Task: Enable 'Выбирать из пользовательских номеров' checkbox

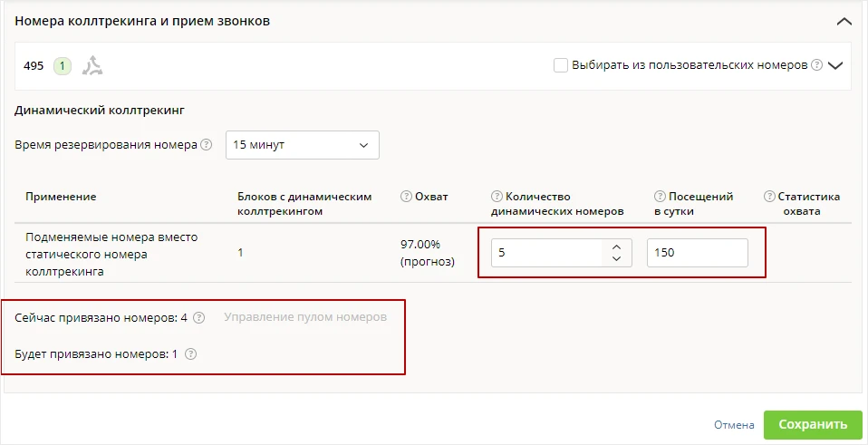Action: point(561,65)
